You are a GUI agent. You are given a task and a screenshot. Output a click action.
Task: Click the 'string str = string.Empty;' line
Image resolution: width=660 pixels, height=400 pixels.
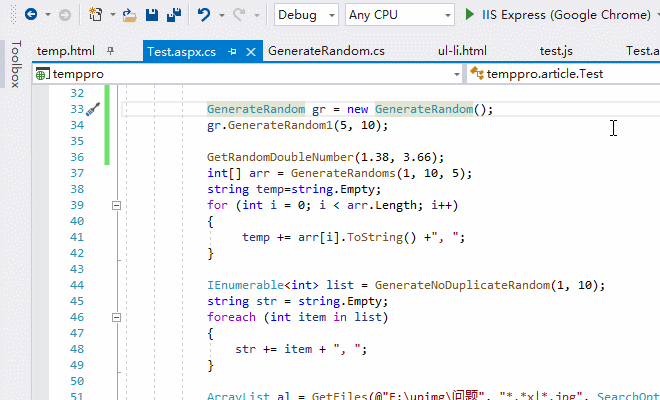click(x=298, y=301)
